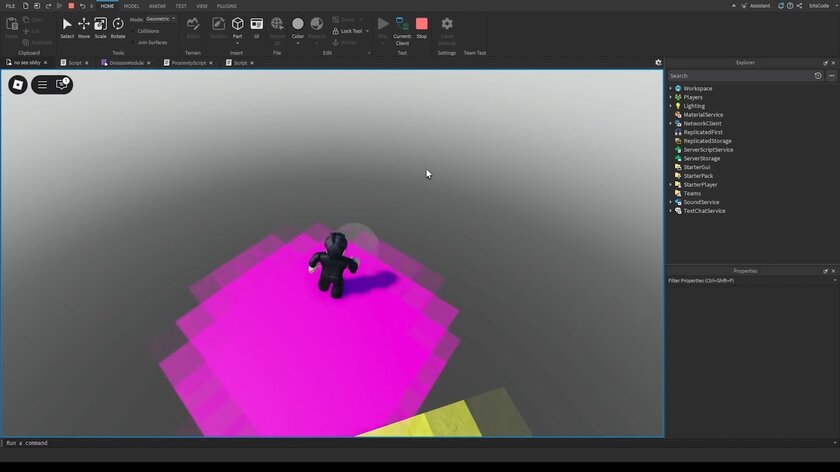Select ServerScriptService in Explorer
Screen dimensions: 840x472
tap(708, 150)
